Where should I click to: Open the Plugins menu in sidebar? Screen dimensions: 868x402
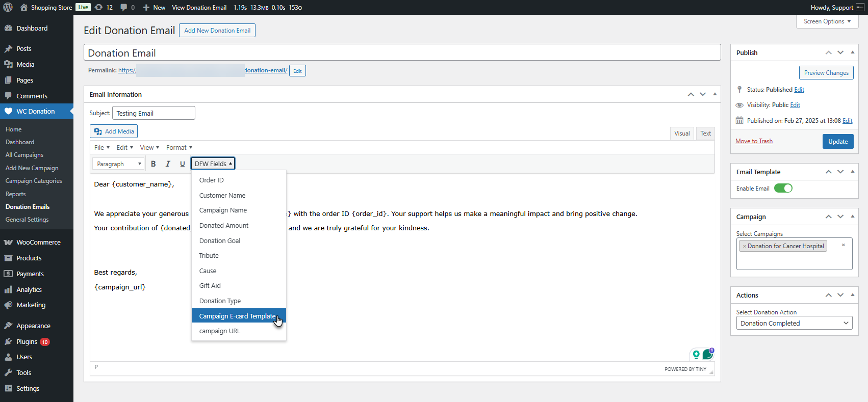tap(27, 341)
